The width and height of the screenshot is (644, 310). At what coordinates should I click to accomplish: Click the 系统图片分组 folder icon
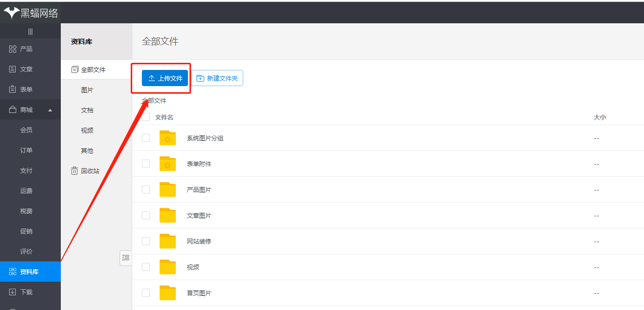pos(167,138)
